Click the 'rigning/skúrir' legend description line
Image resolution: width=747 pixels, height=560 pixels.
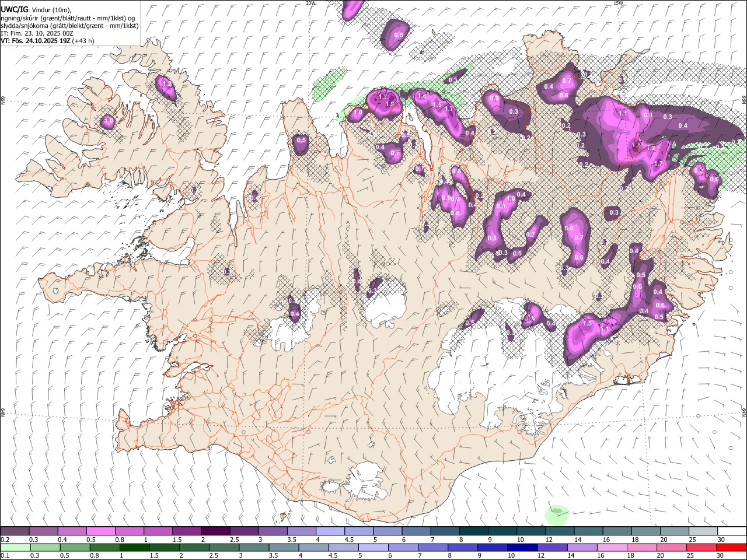(x=67, y=17)
